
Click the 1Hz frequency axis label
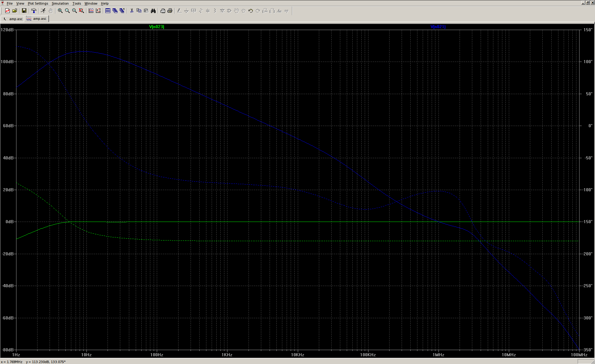tap(16, 355)
